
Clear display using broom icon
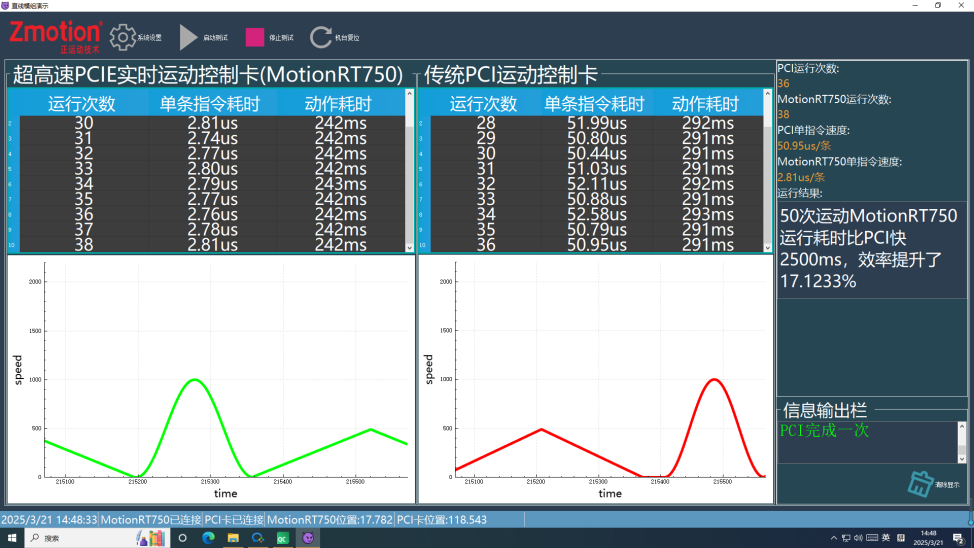(x=920, y=483)
